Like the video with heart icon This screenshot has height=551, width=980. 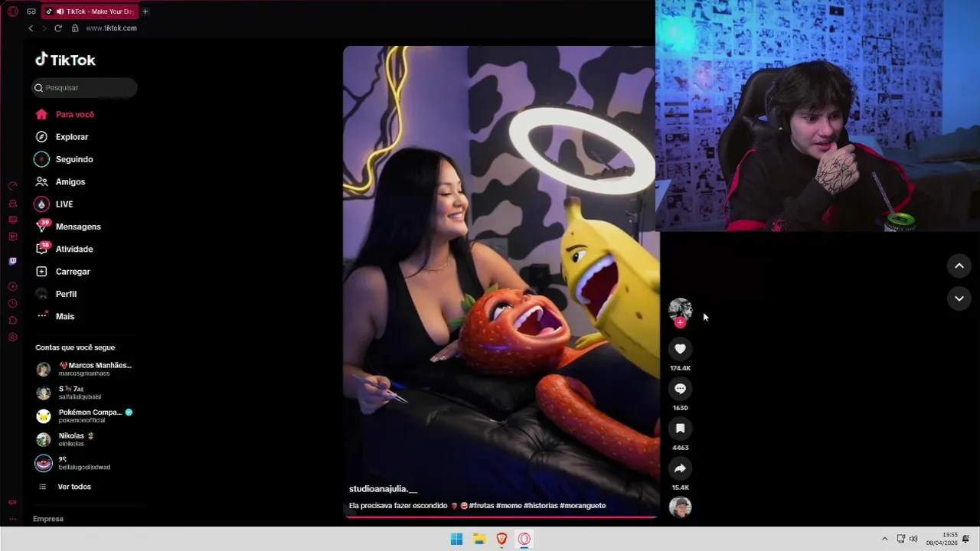coord(680,349)
